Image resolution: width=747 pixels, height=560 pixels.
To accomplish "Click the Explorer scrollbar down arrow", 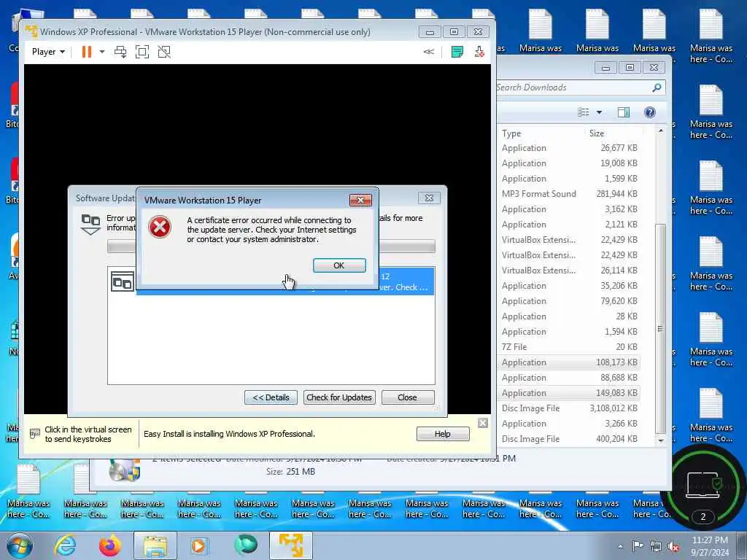I will click(x=660, y=440).
